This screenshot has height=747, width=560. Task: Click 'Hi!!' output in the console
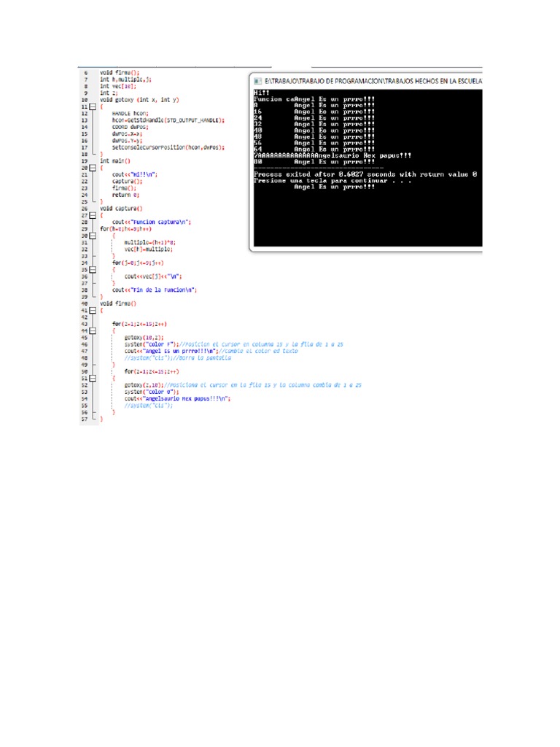pos(262,93)
